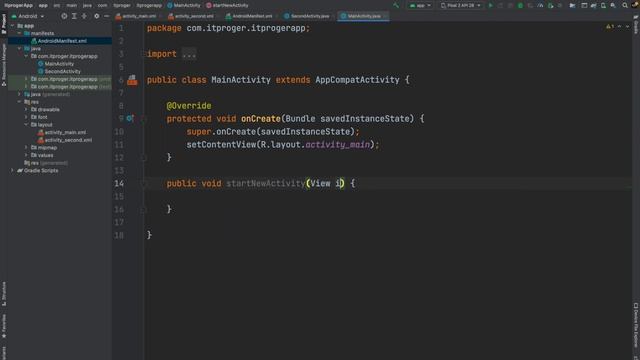Viewport: 640px width, 360px height.
Task: Click the user avatar icon in toolbar
Action: (635, 4)
